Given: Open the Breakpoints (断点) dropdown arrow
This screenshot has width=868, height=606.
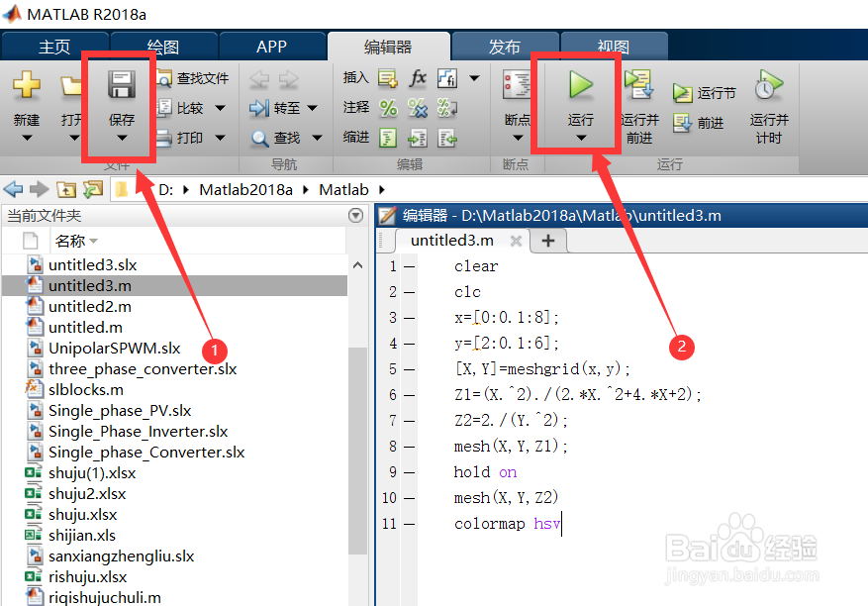Looking at the screenshot, I should tap(517, 138).
